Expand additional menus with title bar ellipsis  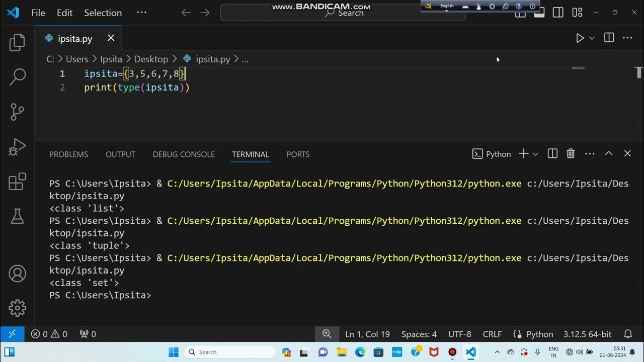point(142,13)
